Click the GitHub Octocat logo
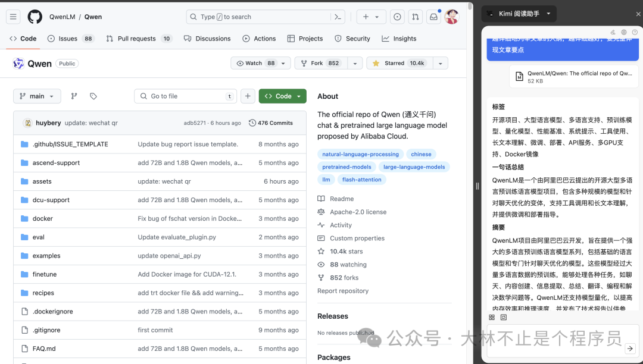643x364 pixels. (x=35, y=17)
